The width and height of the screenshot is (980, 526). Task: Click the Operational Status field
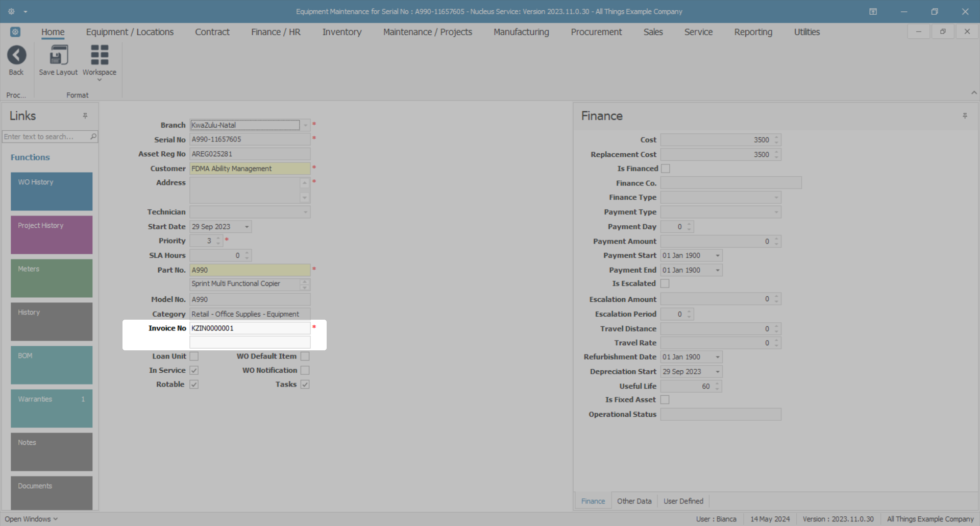[721, 414]
